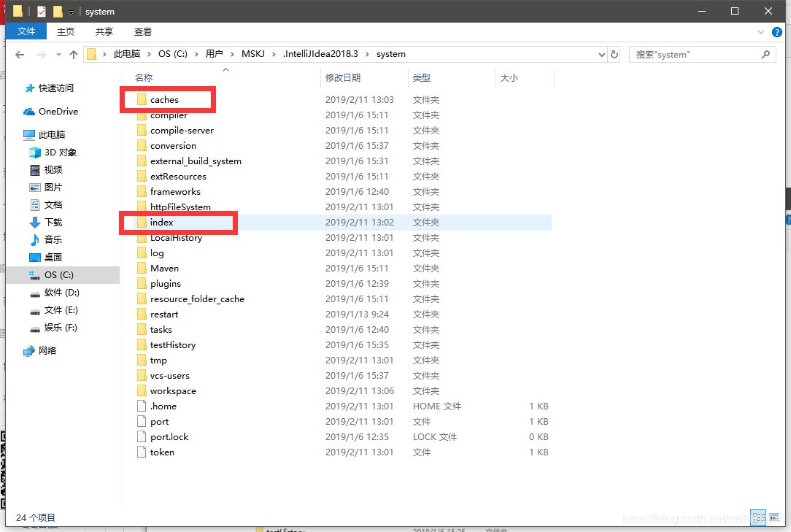The image size is (791, 532).
Task: Select the 娱乐 (F:) drive in sidebar
Action: (x=61, y=328)
